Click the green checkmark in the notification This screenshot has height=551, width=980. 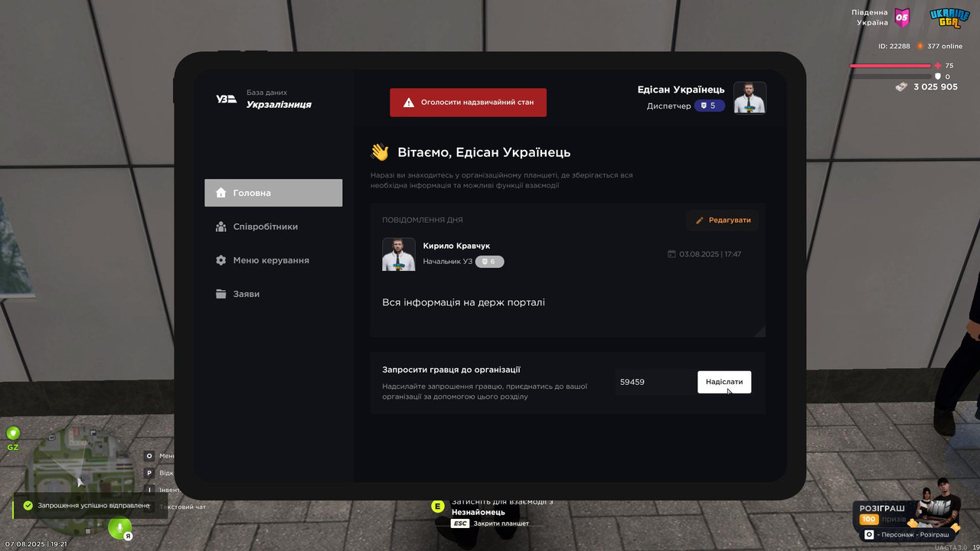click(28, 506)
